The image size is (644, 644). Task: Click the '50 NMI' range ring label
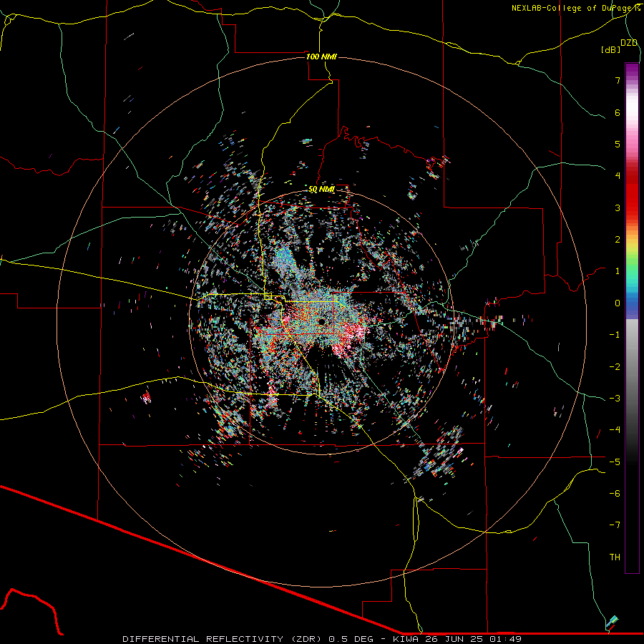tap(321, 189)
